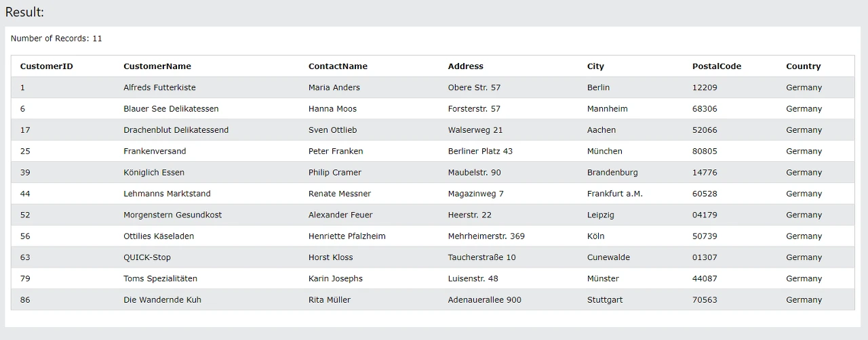Click contact name Sven Ottlieb
The image size is (868, 340).
[x=332, y=130]
